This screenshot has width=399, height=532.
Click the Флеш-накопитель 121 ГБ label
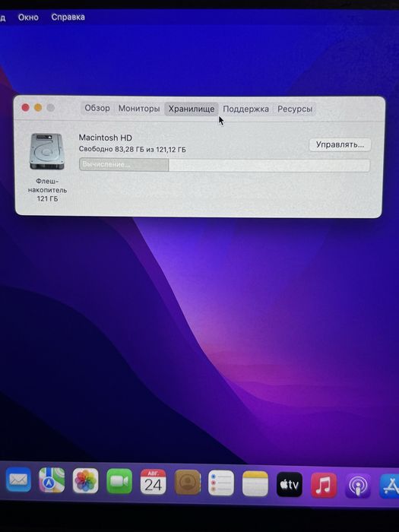point(47,190)
